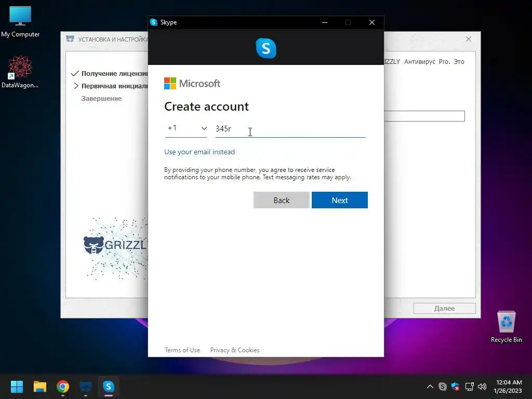Click the installer text input field

[x=424, y=116]
